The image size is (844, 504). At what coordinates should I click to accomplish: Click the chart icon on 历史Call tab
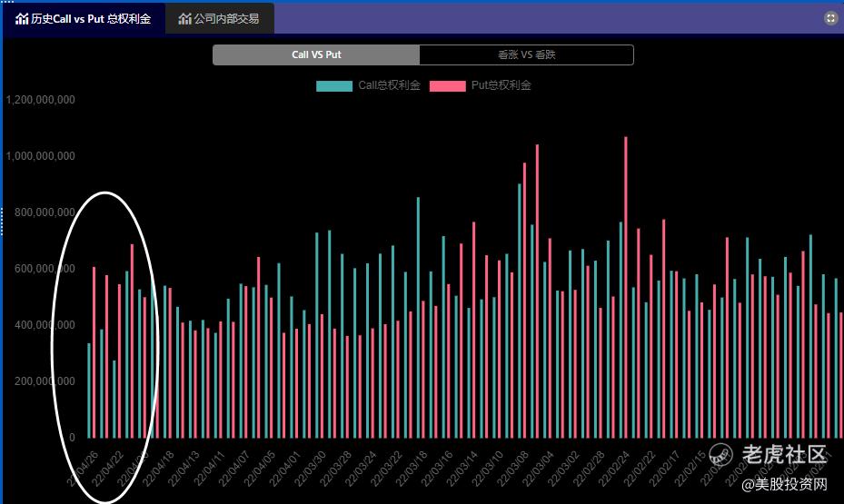click(x=22, y=19)
